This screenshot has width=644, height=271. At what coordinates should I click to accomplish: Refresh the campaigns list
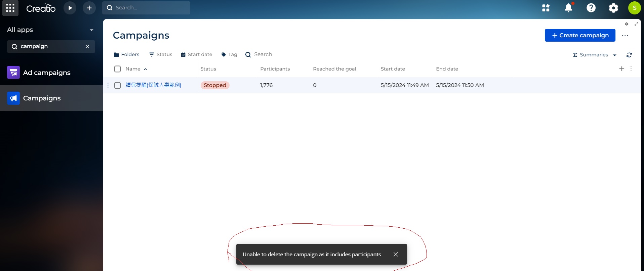click(x=629, y=55)
